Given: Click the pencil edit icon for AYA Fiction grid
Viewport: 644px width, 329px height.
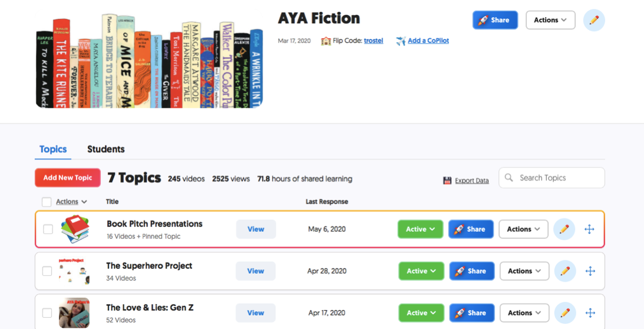Looking at the screenshot, I should [594, 20].
